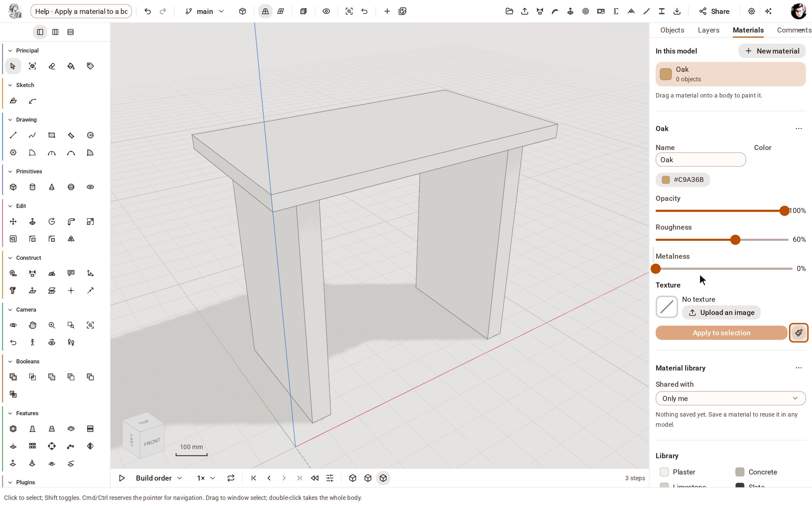Add a Cone primitive
The width and height of the screenshot is (812, 508).
[x=52, y=187]
